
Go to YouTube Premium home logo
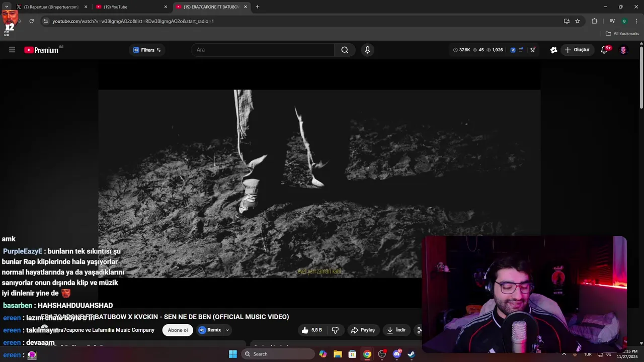42,50
